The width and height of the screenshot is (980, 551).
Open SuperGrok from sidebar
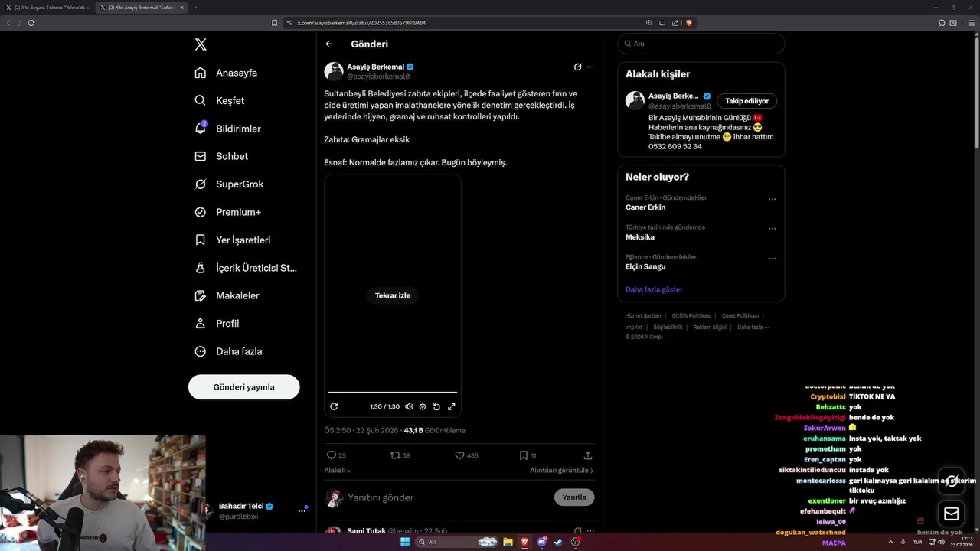(229, 184)
